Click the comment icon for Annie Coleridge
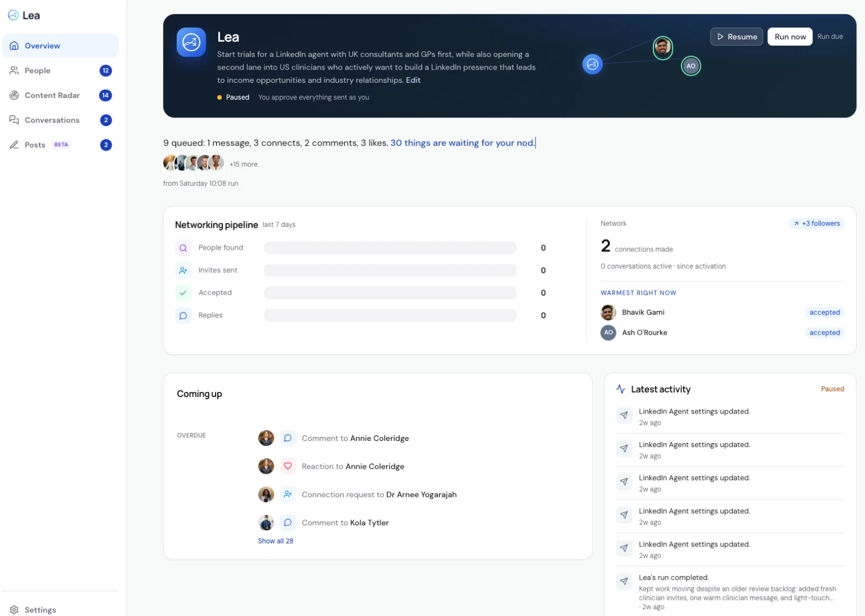 (288, 438)
